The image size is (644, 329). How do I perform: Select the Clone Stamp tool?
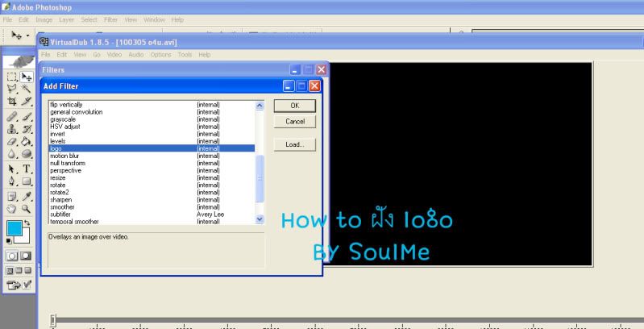(12, 129)
